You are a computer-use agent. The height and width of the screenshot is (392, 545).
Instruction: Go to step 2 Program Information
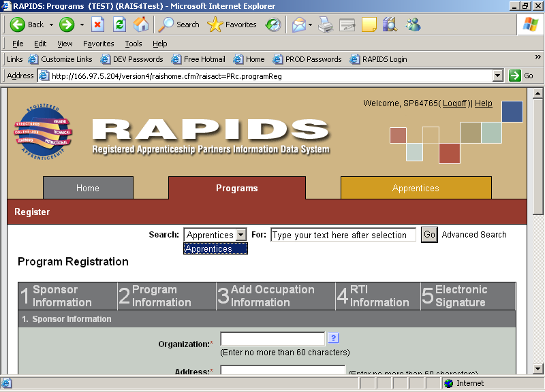167,296
